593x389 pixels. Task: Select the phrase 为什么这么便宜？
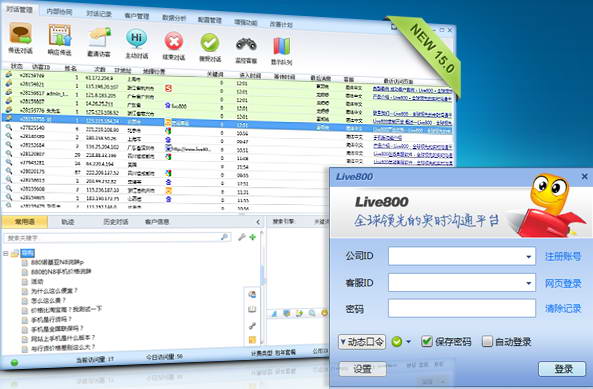pyautogui.click(x=54, y=291)
